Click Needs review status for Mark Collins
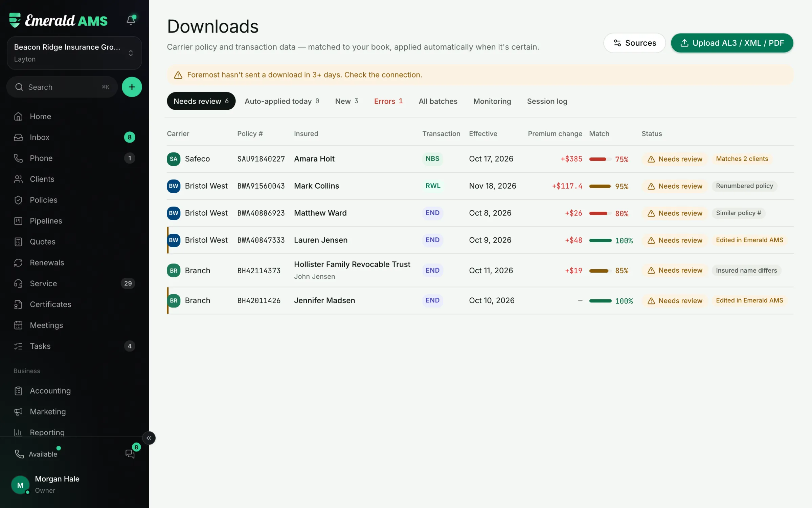Image resolution: width=812 pixels, height=508 pixels. (675, 186)
